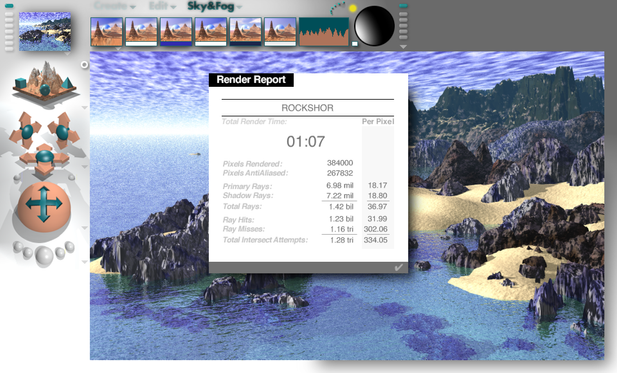Open Nano Preview options triangle below thumbnail
Screen dimensions: 617x373
coord(68,54)
